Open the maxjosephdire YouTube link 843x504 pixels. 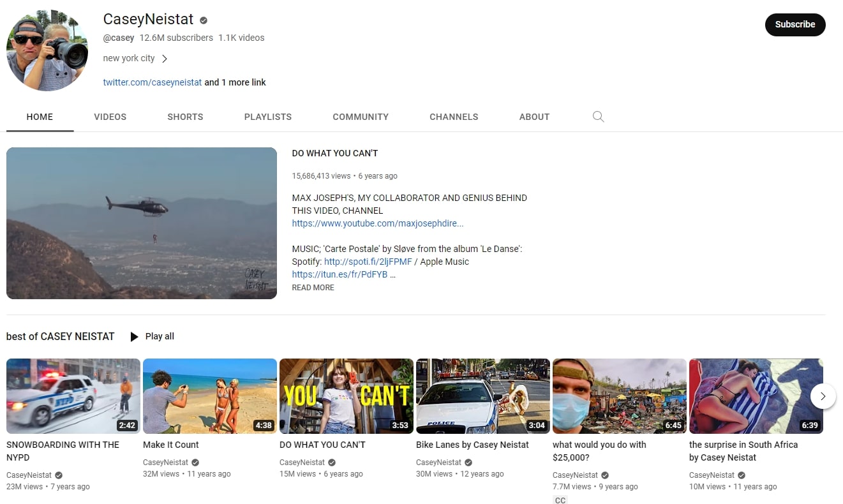tap(378, 223)
